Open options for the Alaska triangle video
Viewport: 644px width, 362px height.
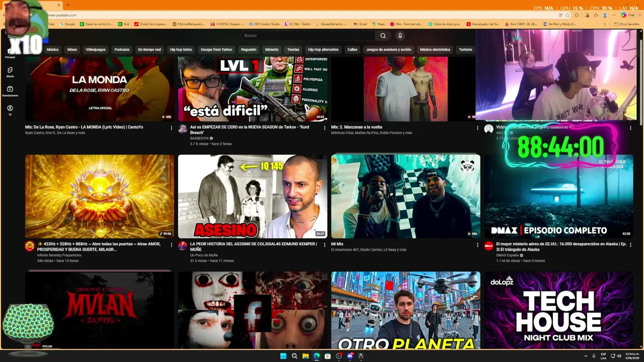[630, 245]
